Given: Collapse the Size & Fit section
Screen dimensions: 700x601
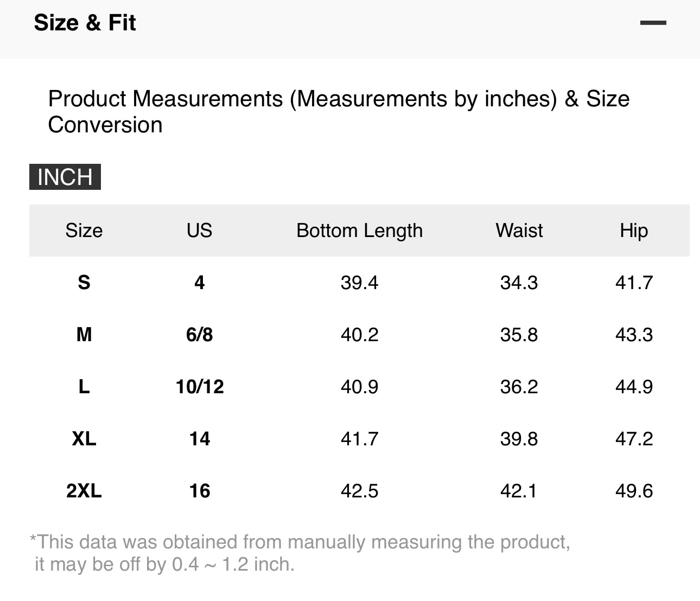Looking at the screenshot, I should click(653, 23).
